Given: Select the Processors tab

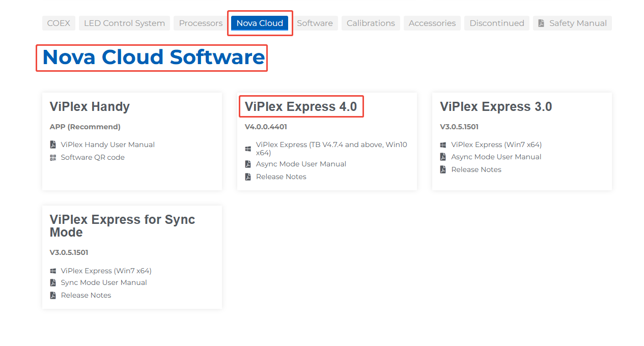Looking at the screenshot, I should click(201, 23).
